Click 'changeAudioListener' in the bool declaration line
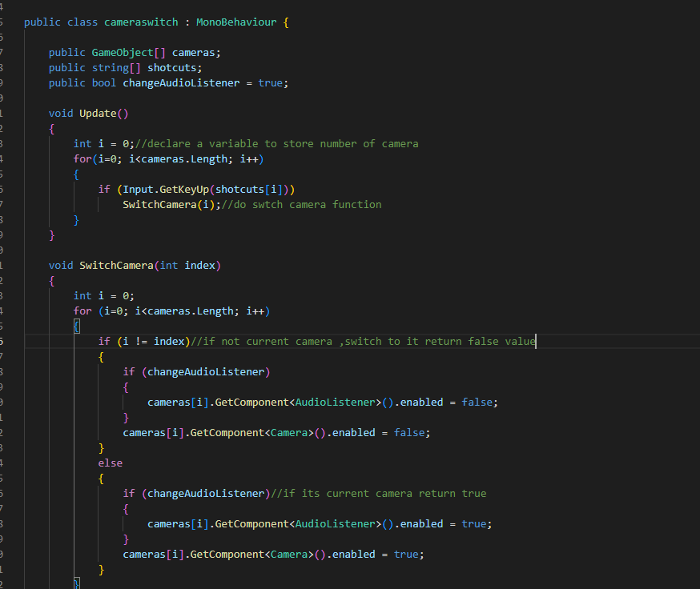The image size is (700, 589). [x=181, y=83]
